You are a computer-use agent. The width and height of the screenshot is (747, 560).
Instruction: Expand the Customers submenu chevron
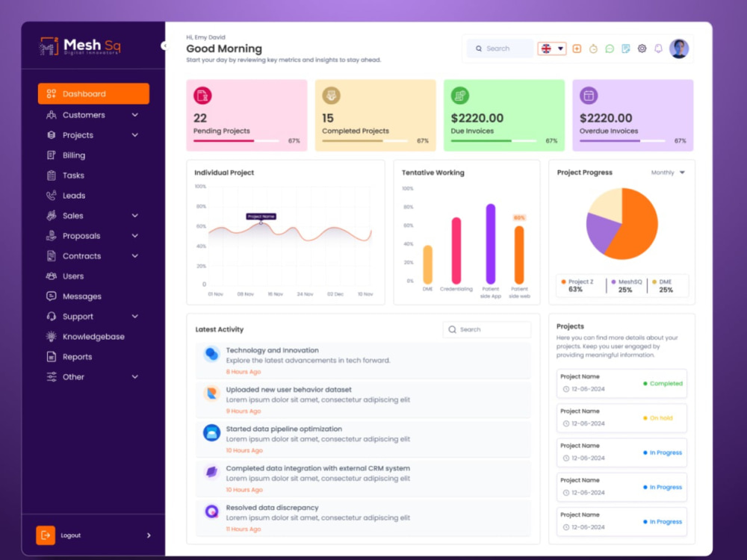click(x=134, y=115)
